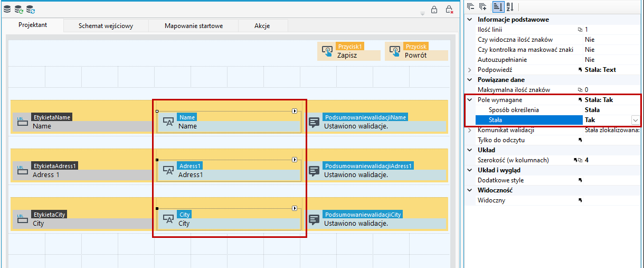Click the Stała: Text value of Podpowiedź

600,70
